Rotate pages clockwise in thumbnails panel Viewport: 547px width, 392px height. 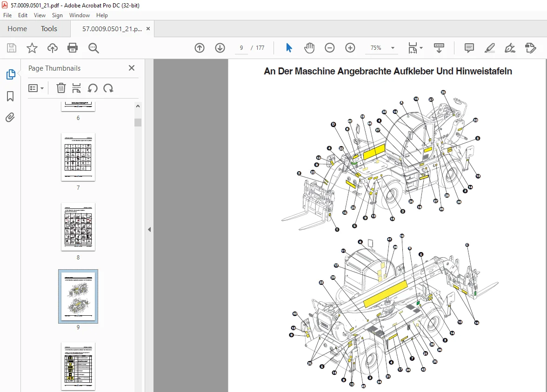108,88
